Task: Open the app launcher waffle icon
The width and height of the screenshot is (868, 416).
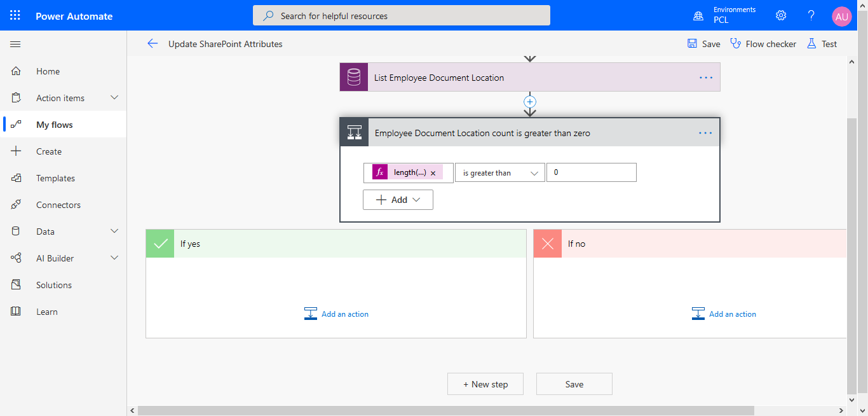Action: coord(15,16)
